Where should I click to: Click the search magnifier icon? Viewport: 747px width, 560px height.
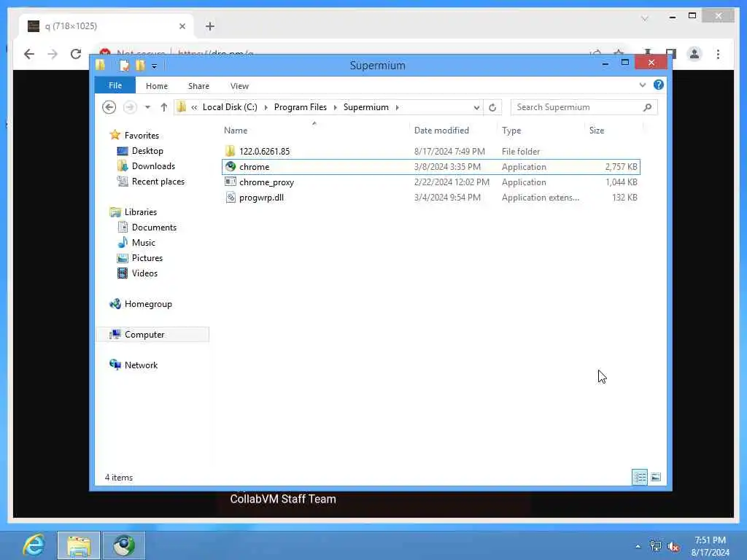[647, 107]
